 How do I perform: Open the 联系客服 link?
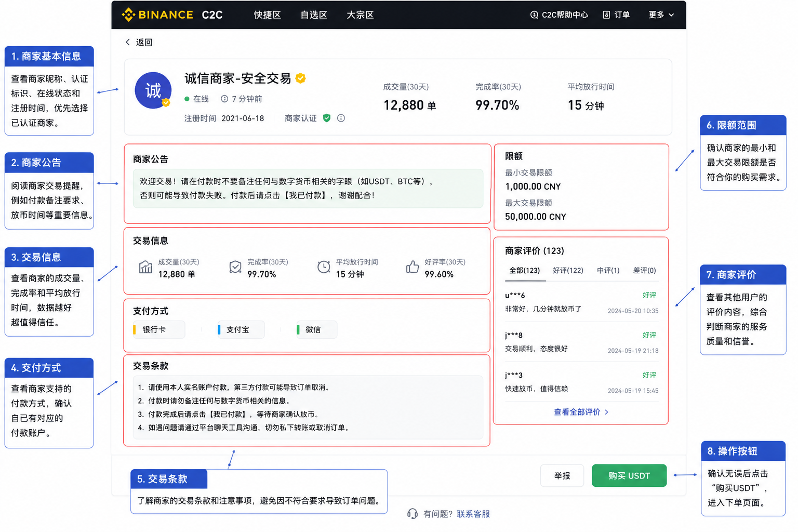[x=473, y=514]
